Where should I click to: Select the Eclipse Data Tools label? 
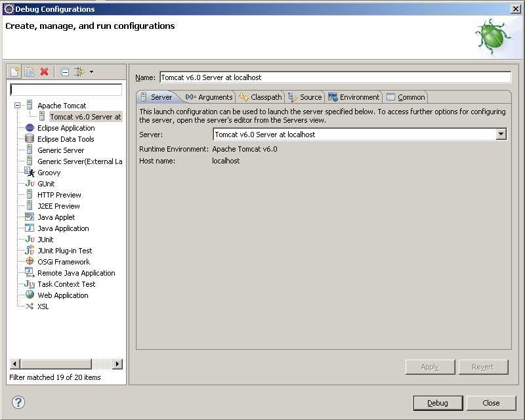coord(66,139)
